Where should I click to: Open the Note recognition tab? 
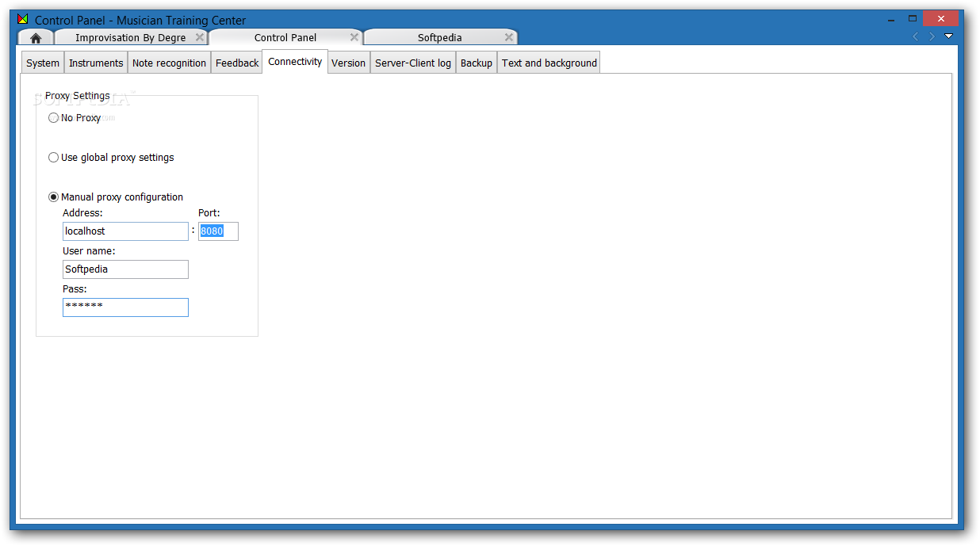tap(169, 63)
